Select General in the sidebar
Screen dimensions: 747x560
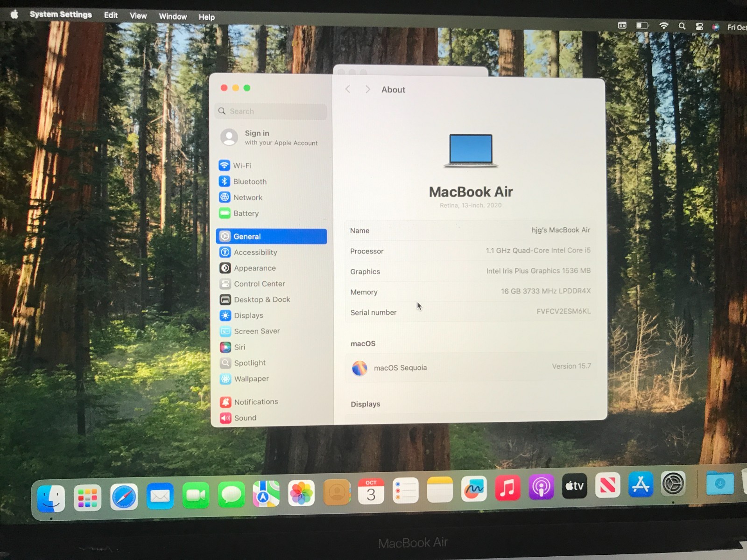(x=271, y=237)
